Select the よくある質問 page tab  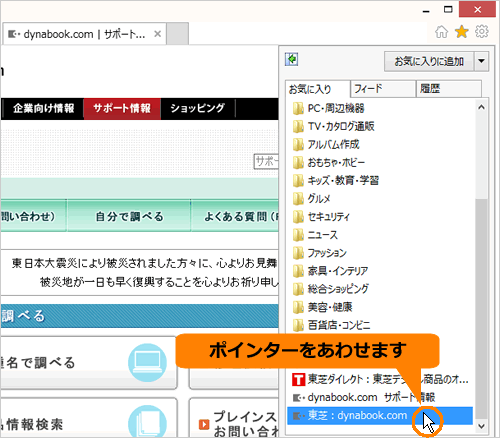235,216
